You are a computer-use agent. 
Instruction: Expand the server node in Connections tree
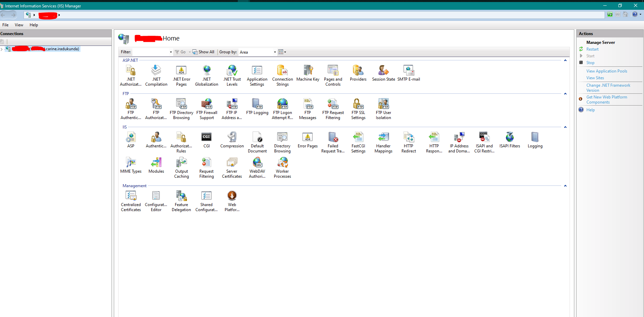point(2,49)
